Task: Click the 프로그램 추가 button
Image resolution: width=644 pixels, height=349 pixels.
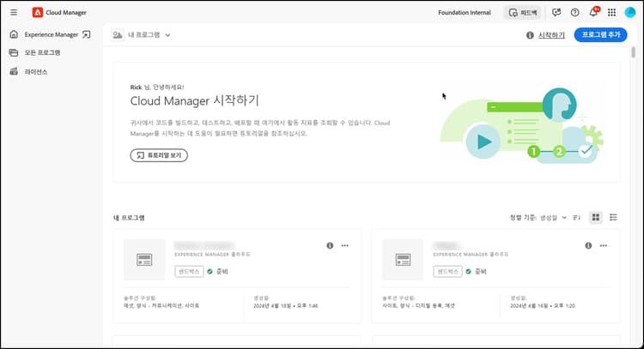Action: coord(600,35)
